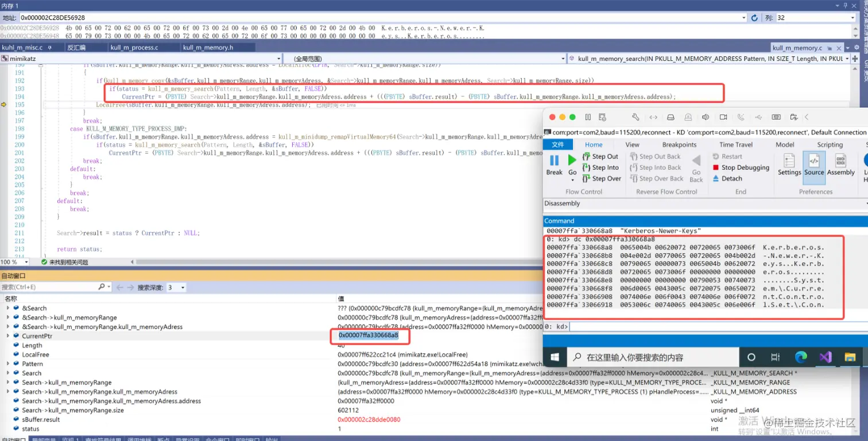Click the status variable row
Screen dimensions: 868x441
pos(31,428)
